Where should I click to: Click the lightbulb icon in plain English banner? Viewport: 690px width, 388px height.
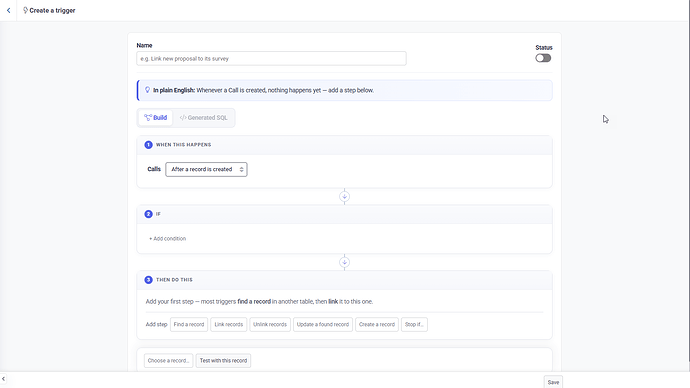[147, 90]
